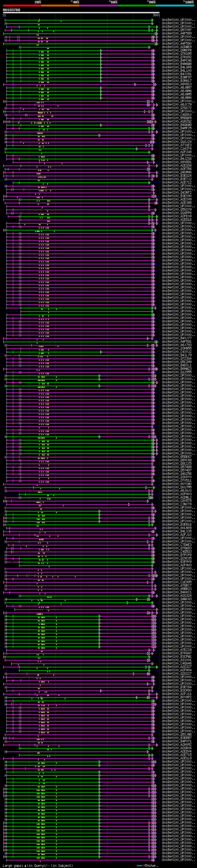Select the UniRef100_A9VDD1 label
The height and width of the screenshot is (868, 197).
pyautogui.click(x=177, y=162)
